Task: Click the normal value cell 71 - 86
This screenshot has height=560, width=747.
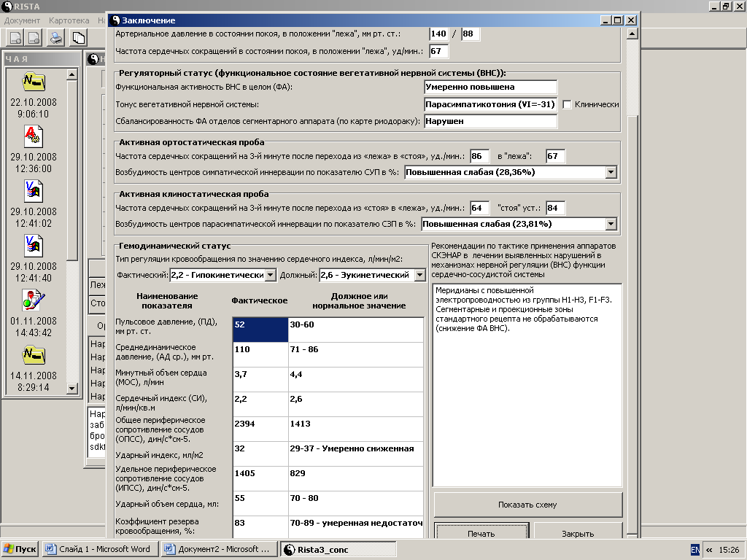Action: [356, 355]
